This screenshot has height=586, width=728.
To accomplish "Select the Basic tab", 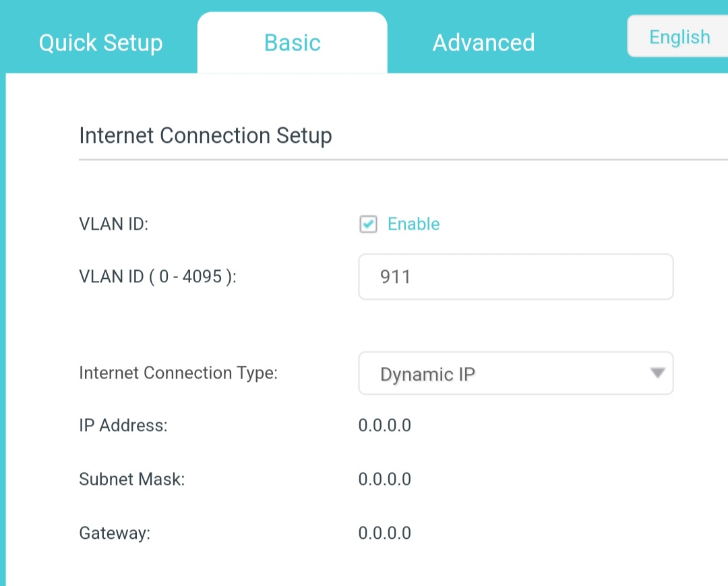I will tap(293, 42).
